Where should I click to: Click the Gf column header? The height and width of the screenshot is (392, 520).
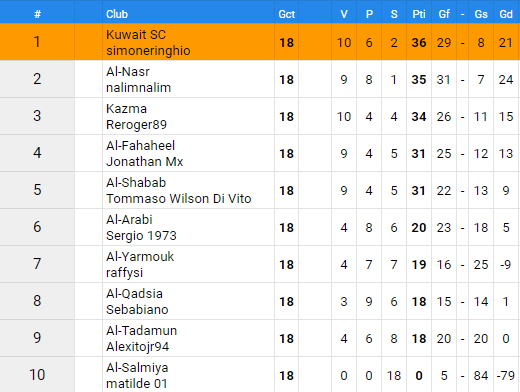point(444,14)
